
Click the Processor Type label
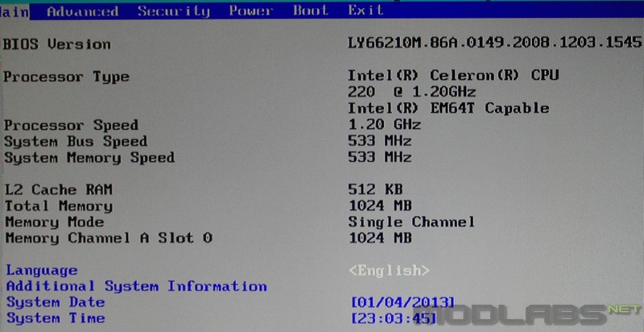pyautogui.click(x=66, y=77)
